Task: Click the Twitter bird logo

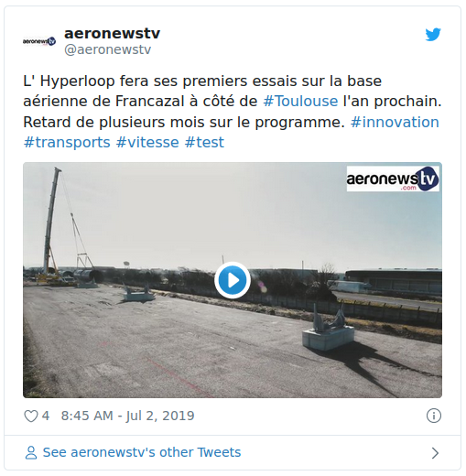Action: coord(433,35)
